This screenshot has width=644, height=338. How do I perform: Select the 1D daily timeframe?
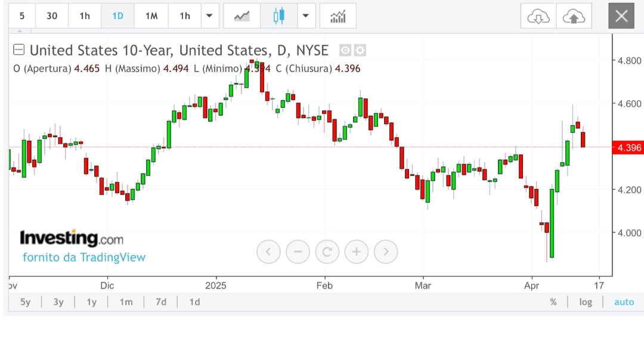pos(117,16)
